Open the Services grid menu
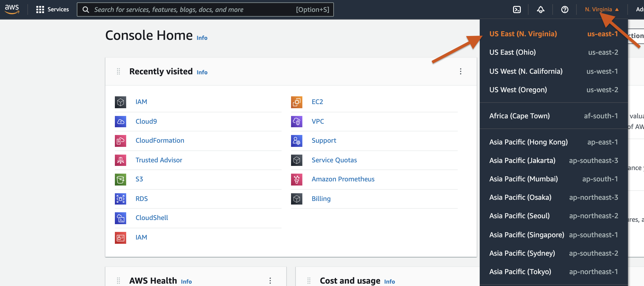 [x=52, y=10]
